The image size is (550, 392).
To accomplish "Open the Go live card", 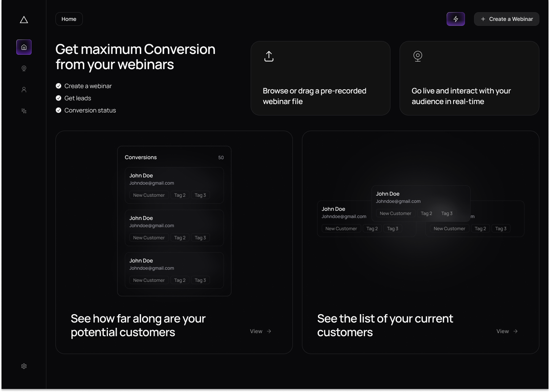I will (x=469, y=78).
